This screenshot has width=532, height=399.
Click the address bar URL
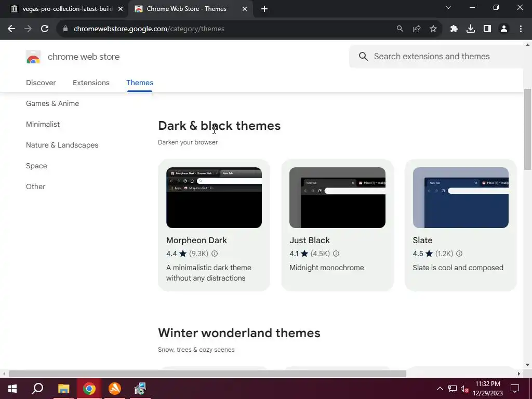(149, 29)
